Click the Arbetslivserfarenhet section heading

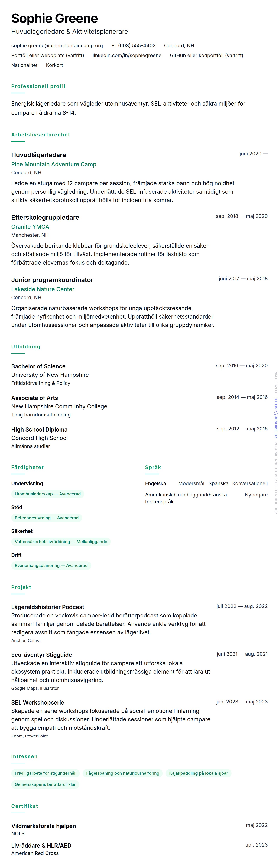(x=40, y=134)
